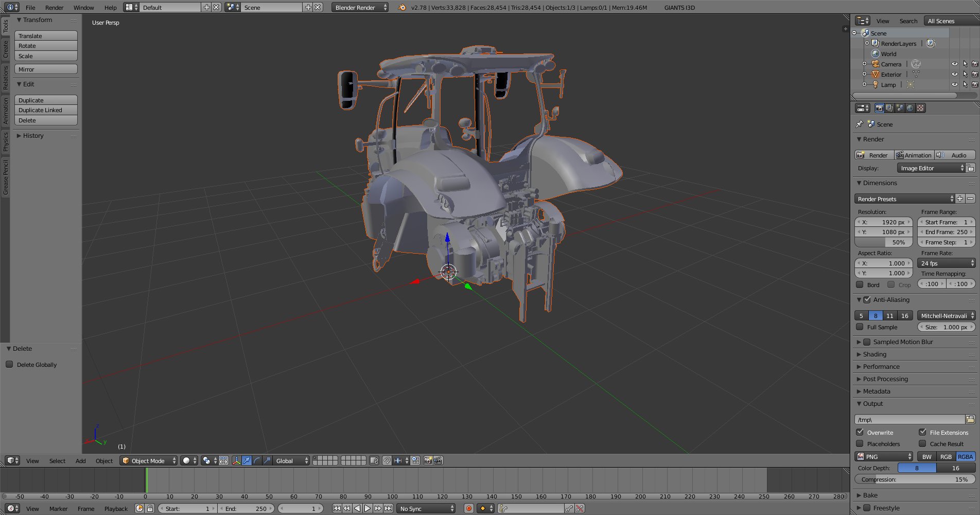
Task: Browse output path folder icon
Action: coord(970,419)
